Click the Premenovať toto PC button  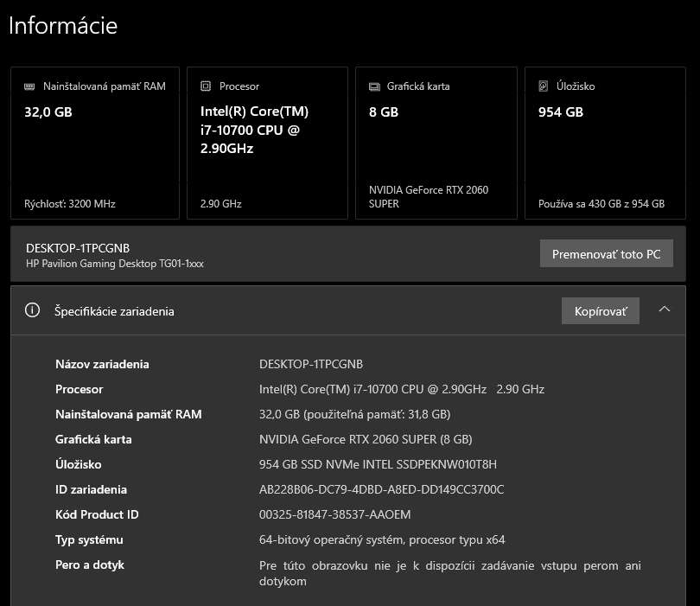coord(606,253)
